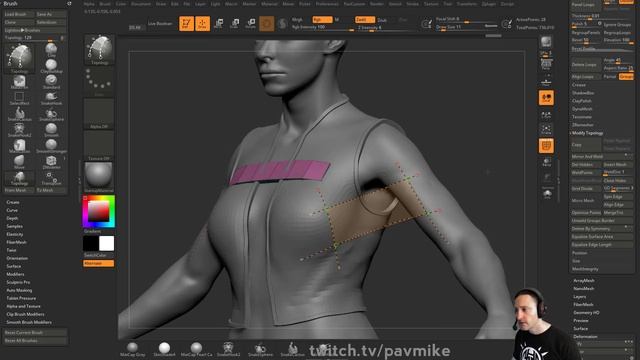Viewport: 640px width, 360px height.
Task: Click the Mirror And Weld button
Action: click(602, 156)
